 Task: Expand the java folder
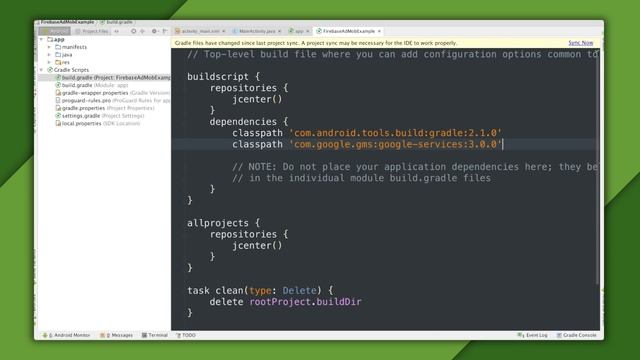tap(49, 55)
